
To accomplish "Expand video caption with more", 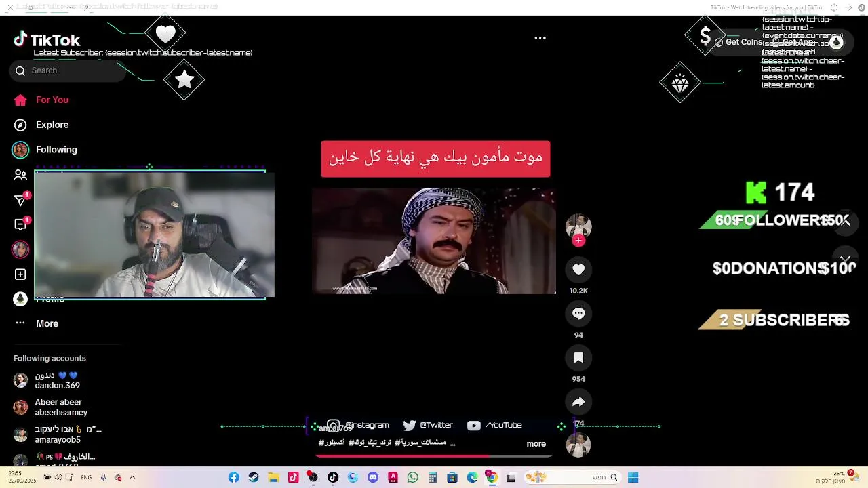I will [x=536, y=444].
